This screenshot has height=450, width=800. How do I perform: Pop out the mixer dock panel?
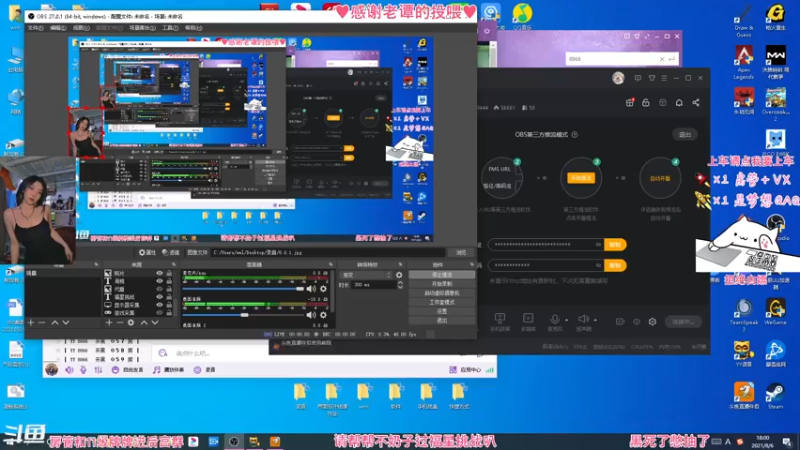pos(330,264)
